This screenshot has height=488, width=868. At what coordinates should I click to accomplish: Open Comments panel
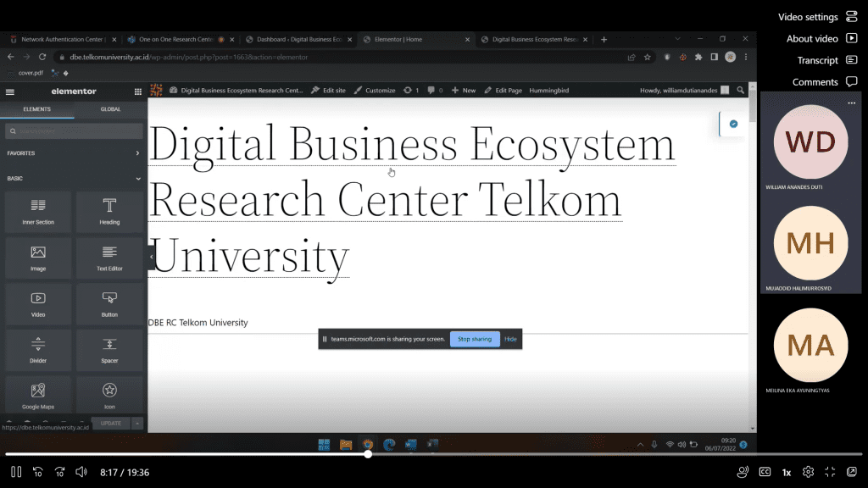coord(825,82)
